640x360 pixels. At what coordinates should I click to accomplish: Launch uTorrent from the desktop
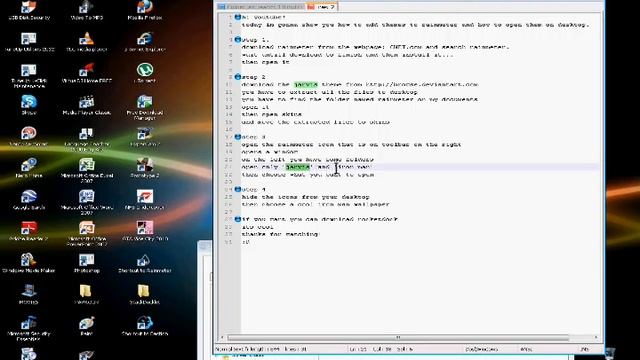point(144,73)
